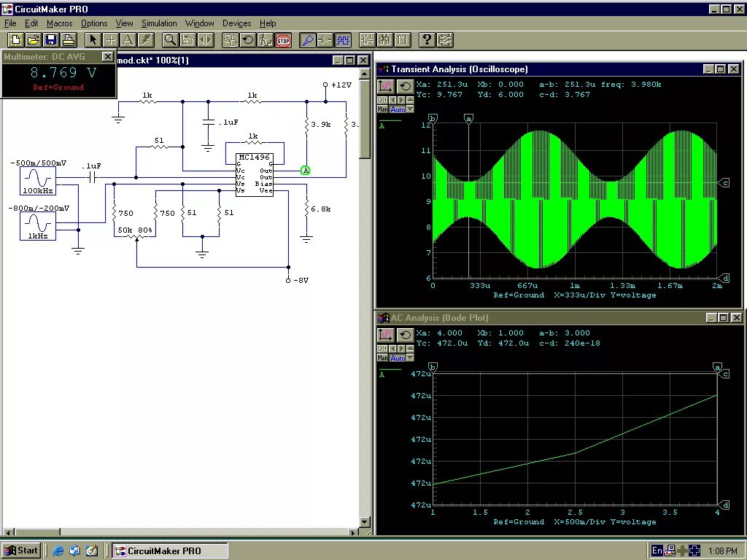Viewport: 747px width, 560px height.
Task: Click the New file toolbar icon
Action: tap(16, 40)
